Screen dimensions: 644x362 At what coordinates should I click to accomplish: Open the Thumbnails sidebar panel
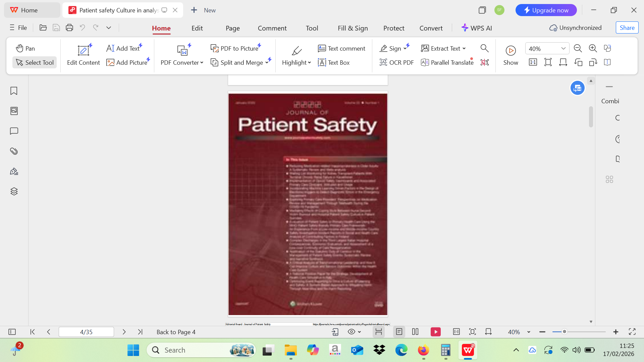[14, 111]
